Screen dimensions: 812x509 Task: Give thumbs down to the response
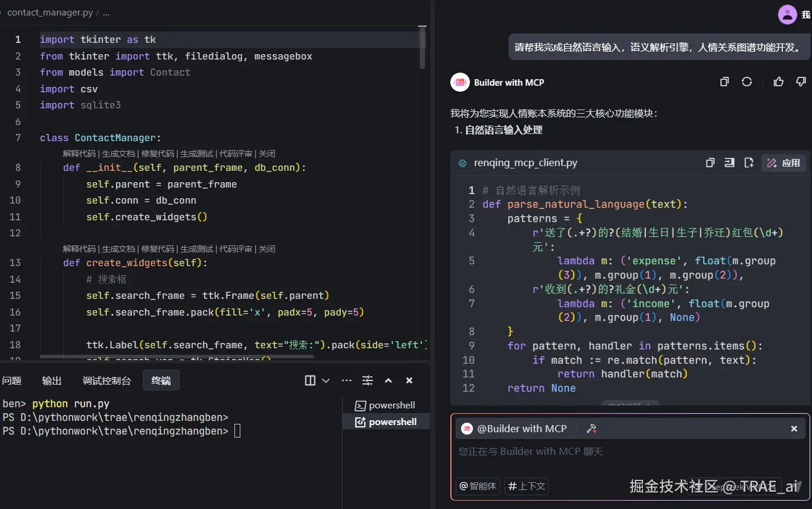point(801,82)
